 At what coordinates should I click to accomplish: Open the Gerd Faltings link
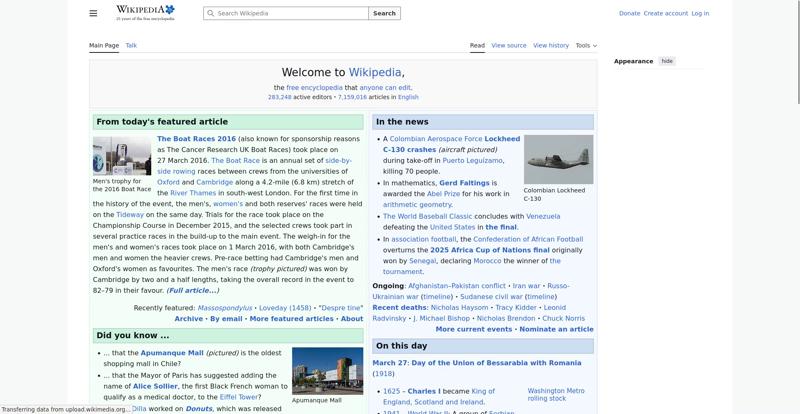464,183
